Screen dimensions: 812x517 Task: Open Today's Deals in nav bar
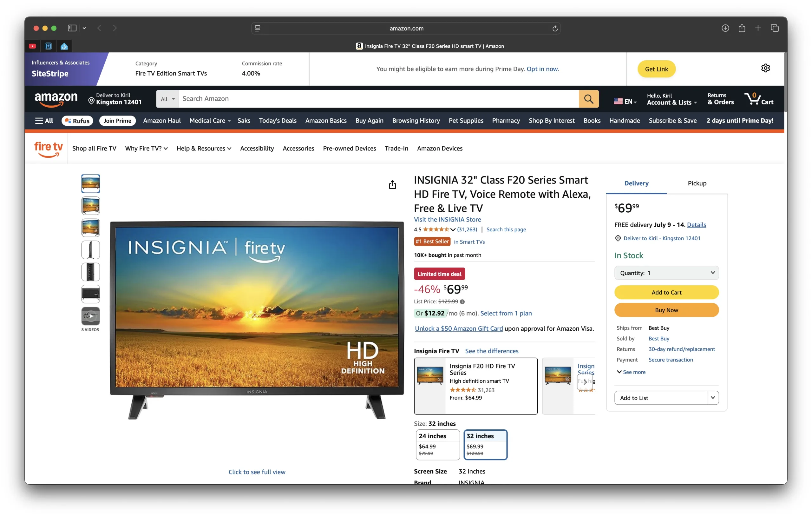pyautogui.click(x=278, y=121)
